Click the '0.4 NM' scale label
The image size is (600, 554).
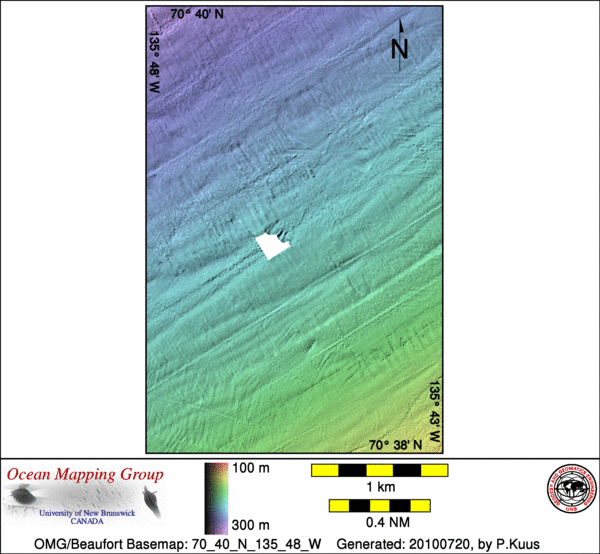click(x=379, y=524)
